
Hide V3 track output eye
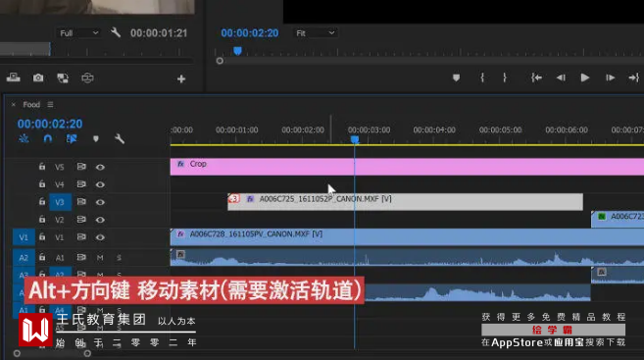tap(100, 202)
